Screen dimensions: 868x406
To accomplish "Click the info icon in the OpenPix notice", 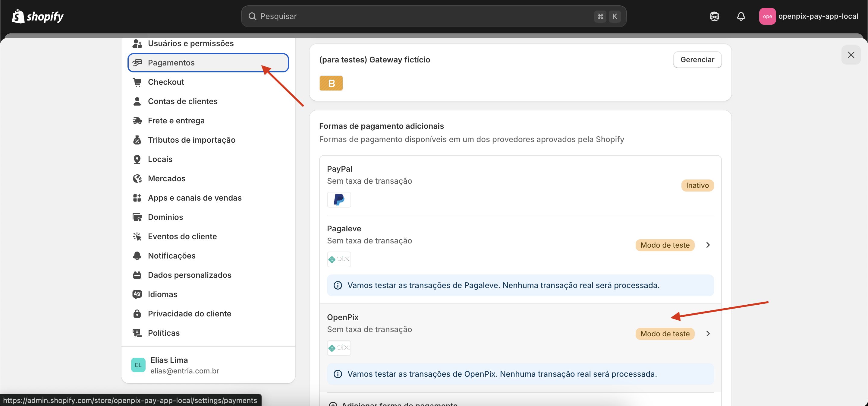I will (x=338, y=374).
